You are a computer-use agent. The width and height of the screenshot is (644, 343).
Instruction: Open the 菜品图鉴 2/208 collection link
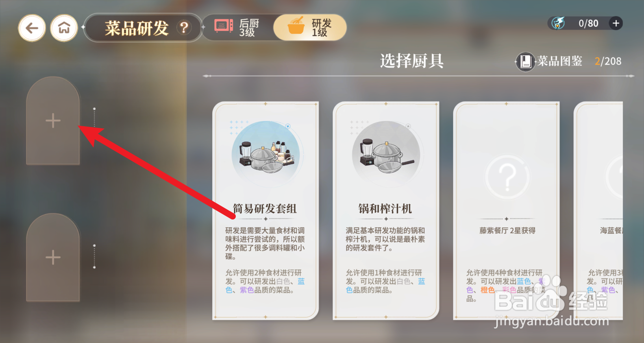click(569, 62)
